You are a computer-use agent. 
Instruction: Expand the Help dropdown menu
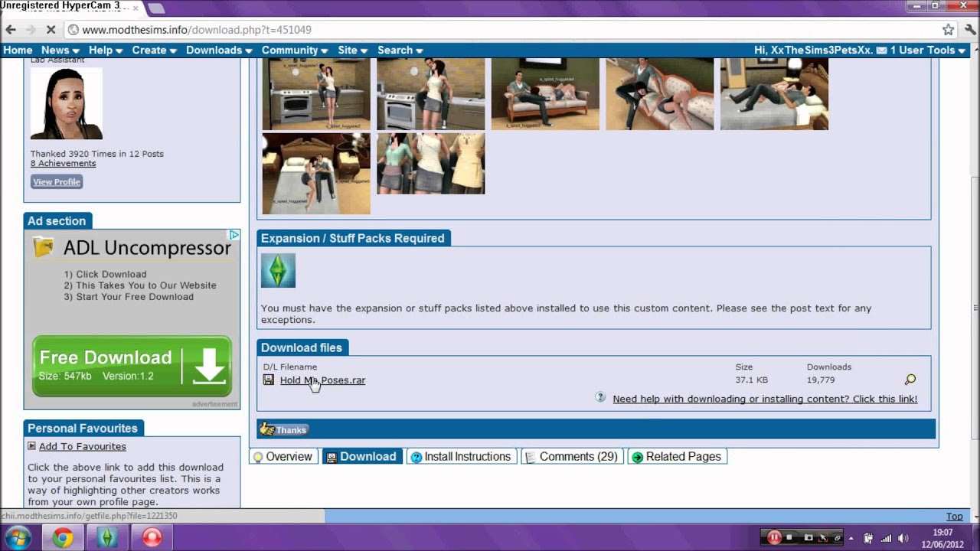click(x=105, y=51)
